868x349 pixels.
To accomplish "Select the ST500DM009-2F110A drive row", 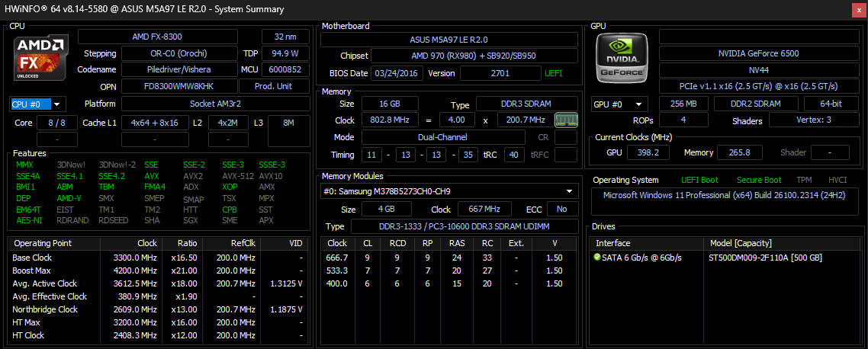I will (x=725, y=258).
